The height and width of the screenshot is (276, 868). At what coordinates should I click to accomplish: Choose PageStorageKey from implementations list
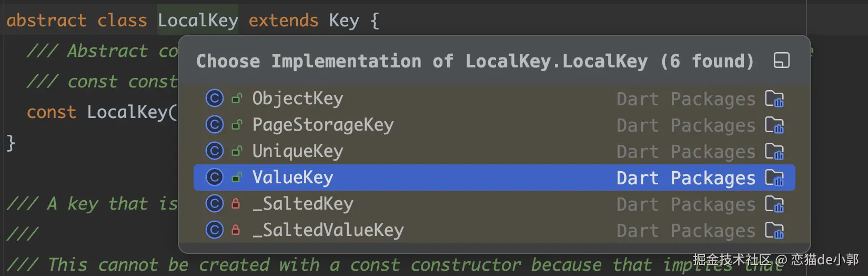click(494, 125)
